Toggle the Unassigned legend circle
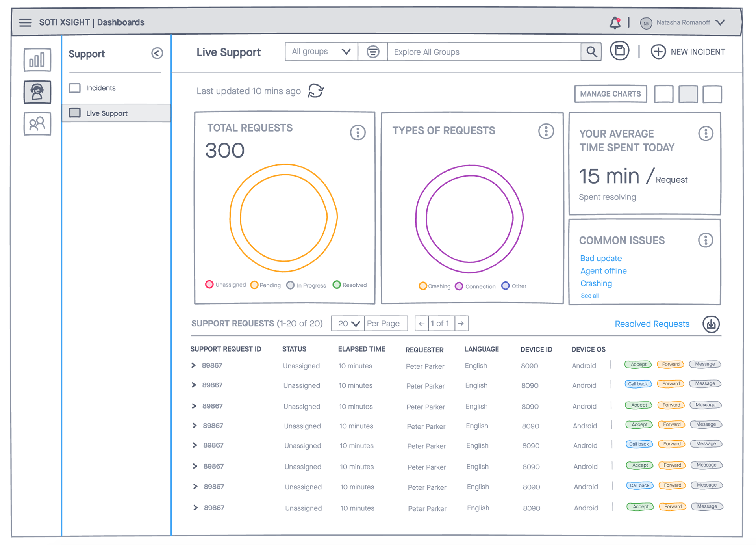This screenshot has width=756, height=545. coord(209,285)
